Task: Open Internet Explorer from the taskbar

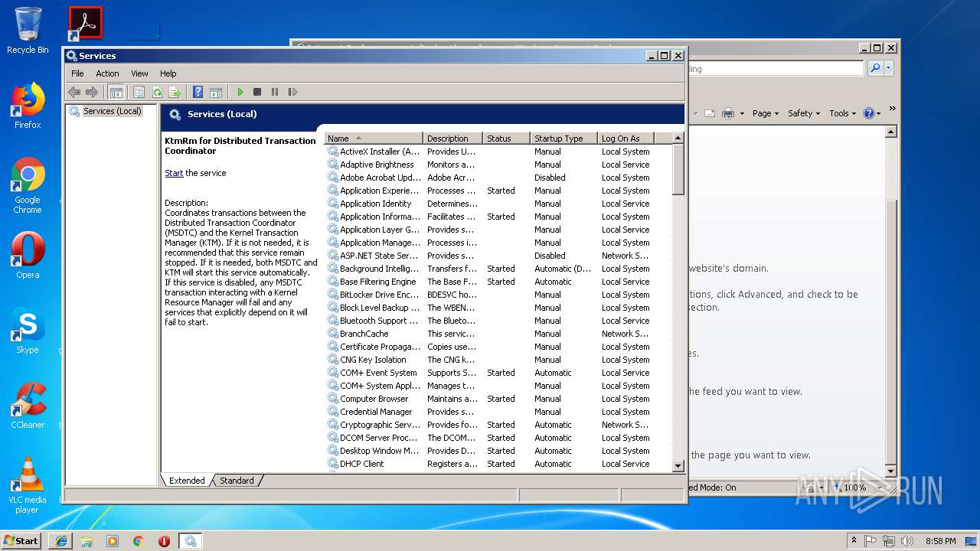Action: [60, 540]
